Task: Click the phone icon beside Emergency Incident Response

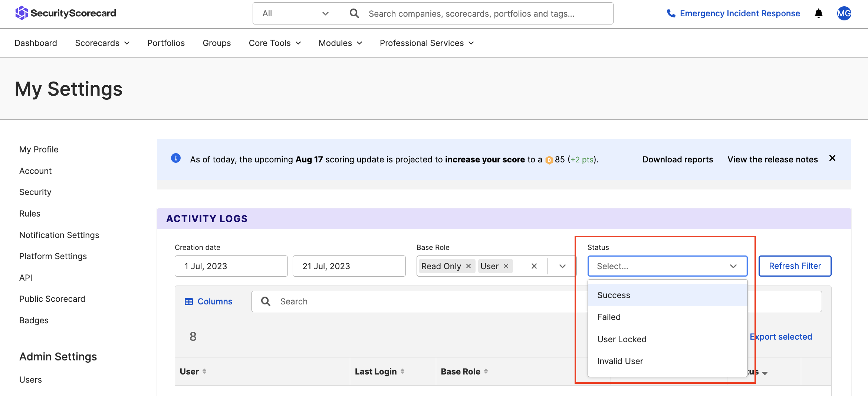Action: point(671,13)
